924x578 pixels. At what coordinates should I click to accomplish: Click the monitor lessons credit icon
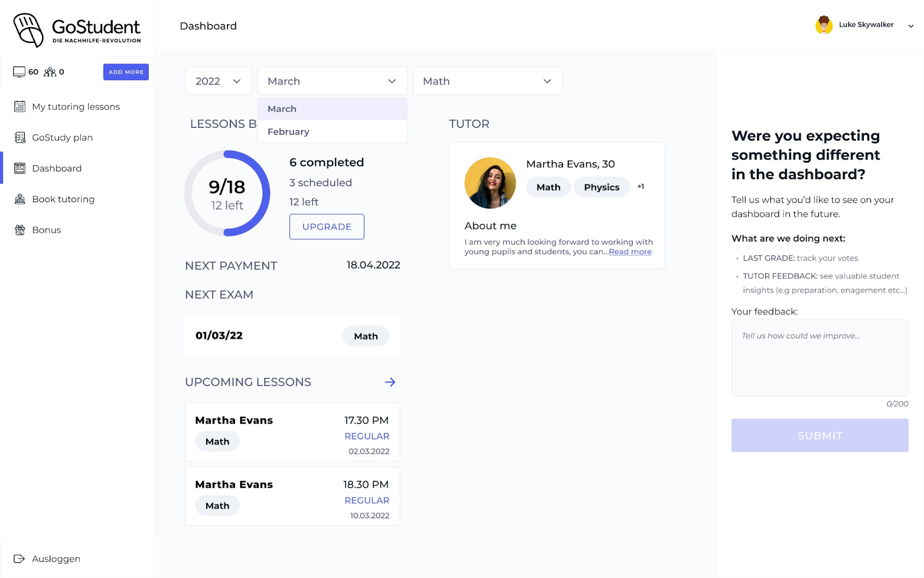(19, 72)
